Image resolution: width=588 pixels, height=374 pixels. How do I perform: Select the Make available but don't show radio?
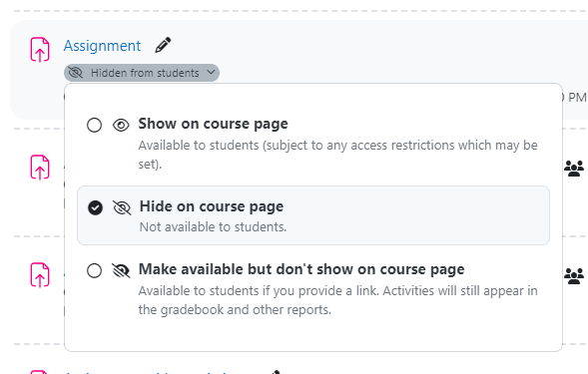(94, 270)
